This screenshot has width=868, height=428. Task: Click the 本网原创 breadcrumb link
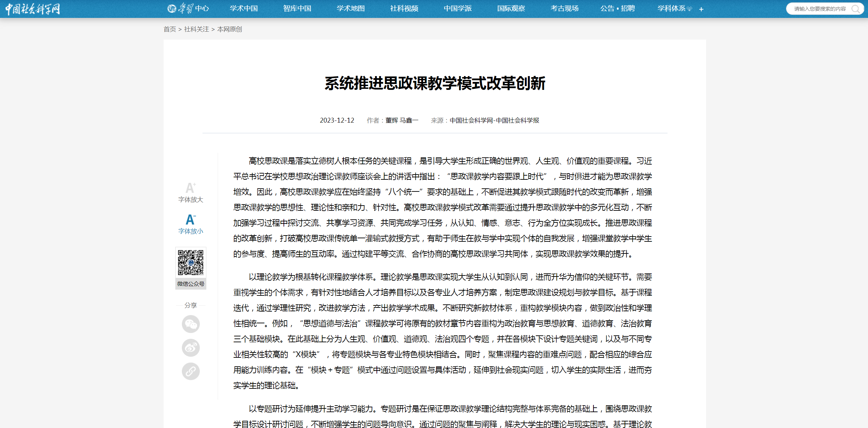229,29
